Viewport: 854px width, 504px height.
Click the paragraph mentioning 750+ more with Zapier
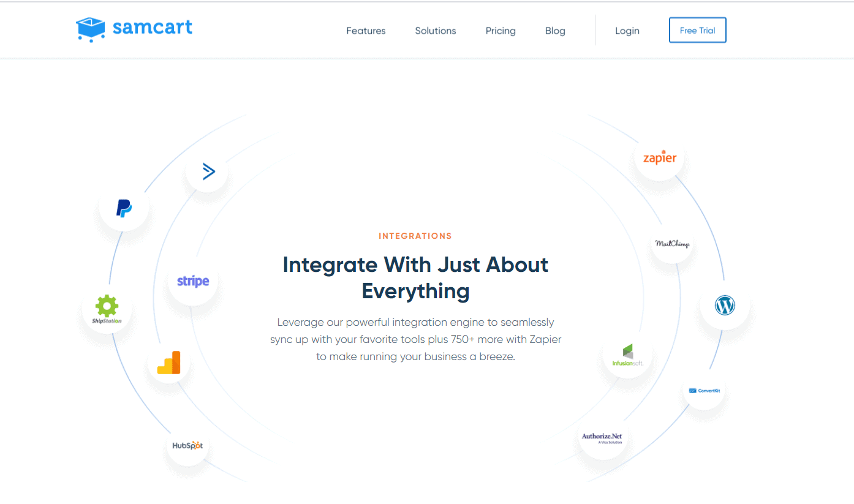415,339
